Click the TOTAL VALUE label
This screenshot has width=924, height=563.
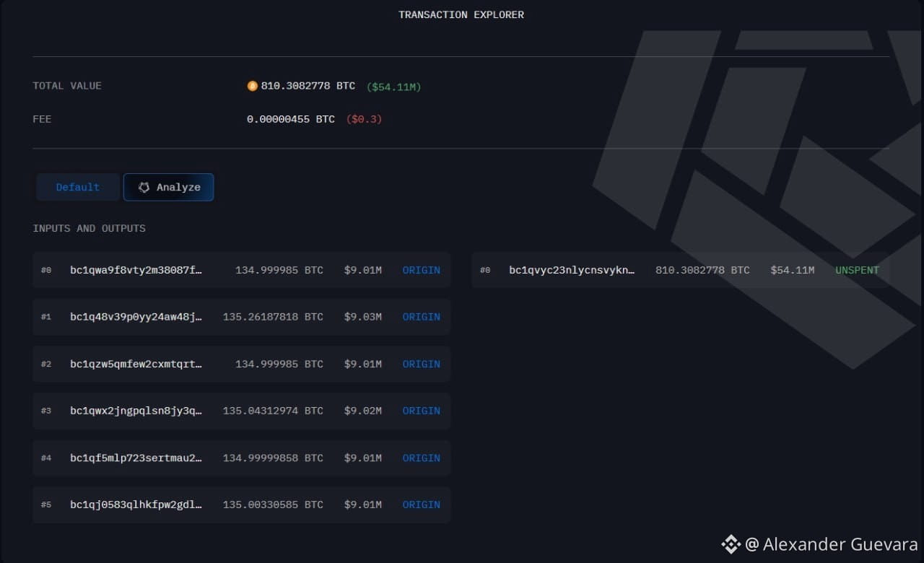tap(67, 86)
